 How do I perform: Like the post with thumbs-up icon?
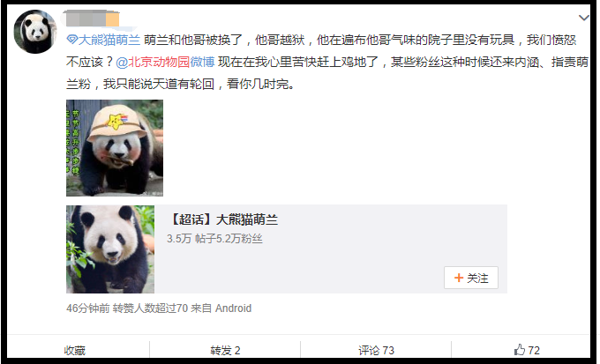[519, 350]
